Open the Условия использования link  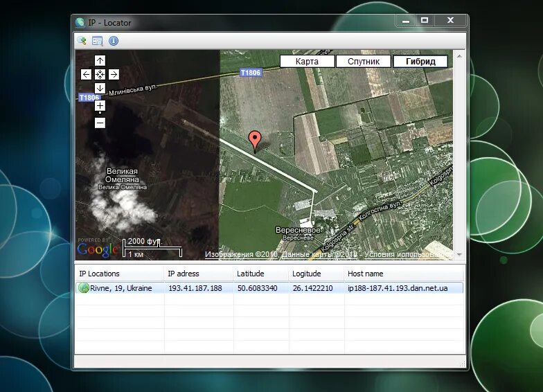point(408,255)
